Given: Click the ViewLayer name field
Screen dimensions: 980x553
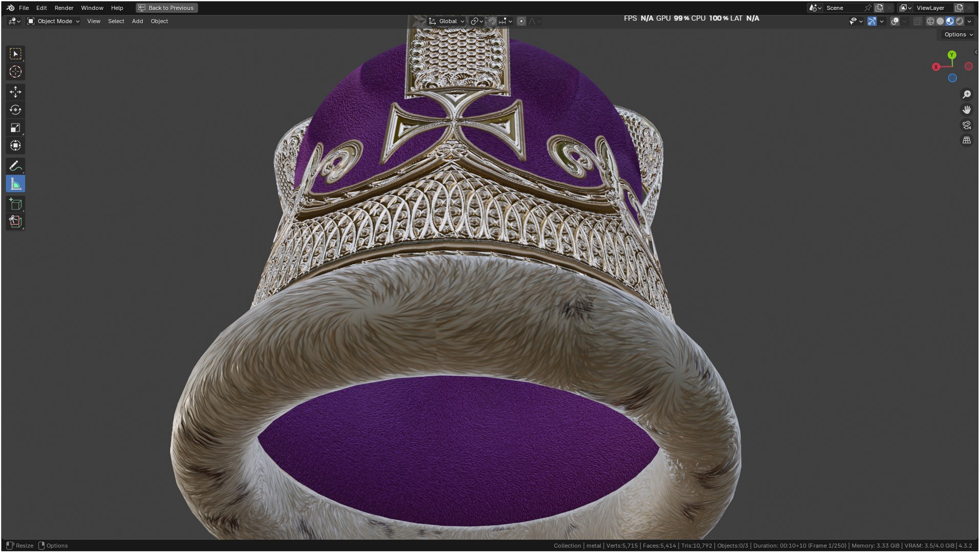Looking at the screenshot, I should click(x=933, y=8).
